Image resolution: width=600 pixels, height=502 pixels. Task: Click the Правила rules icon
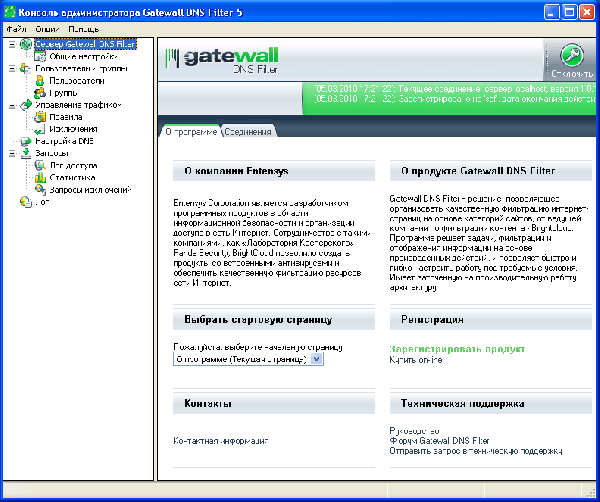(40, 117)
